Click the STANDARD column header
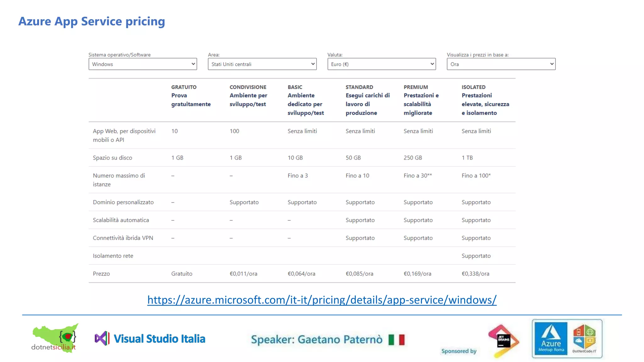The image size is (644, 362). (x=359, y=87)
